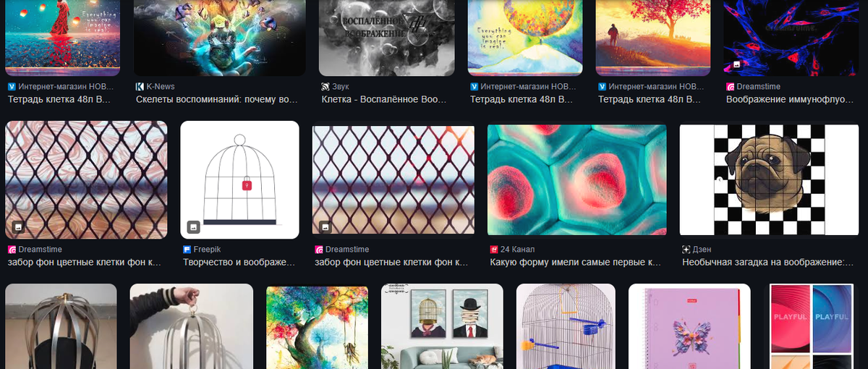Open the Клетка - Воспалённое Воо link

tap(385, 99)
